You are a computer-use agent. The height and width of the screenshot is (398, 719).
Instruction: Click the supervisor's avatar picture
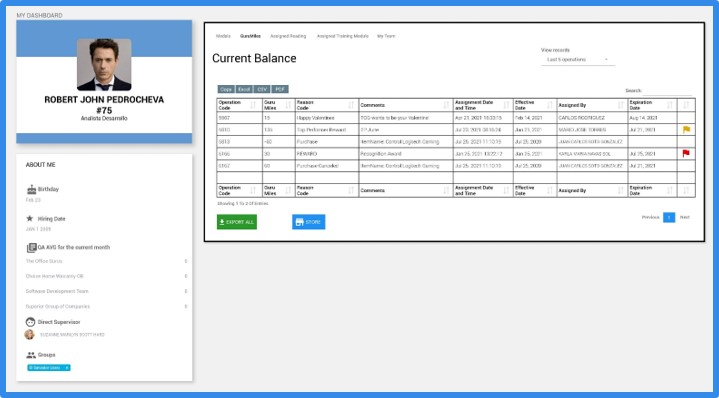[29, 334]
